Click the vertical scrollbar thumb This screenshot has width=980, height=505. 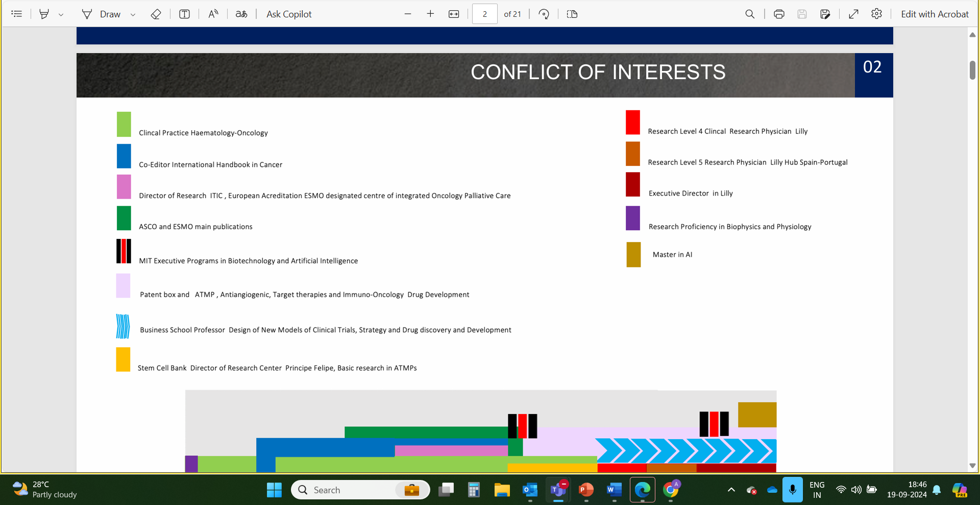click(x=972, y=70)
